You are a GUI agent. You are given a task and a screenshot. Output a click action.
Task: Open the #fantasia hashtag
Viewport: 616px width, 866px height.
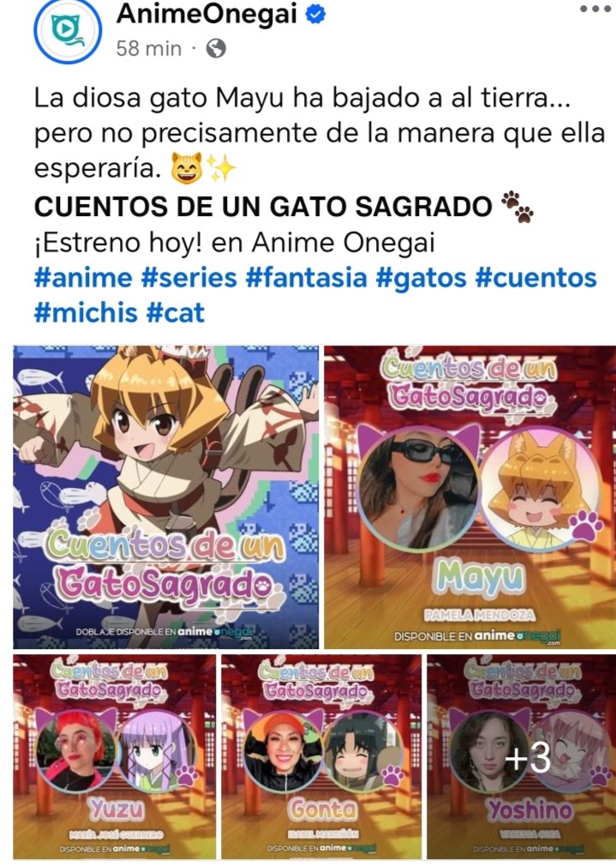pyautogui.click(x=307, y=277)
